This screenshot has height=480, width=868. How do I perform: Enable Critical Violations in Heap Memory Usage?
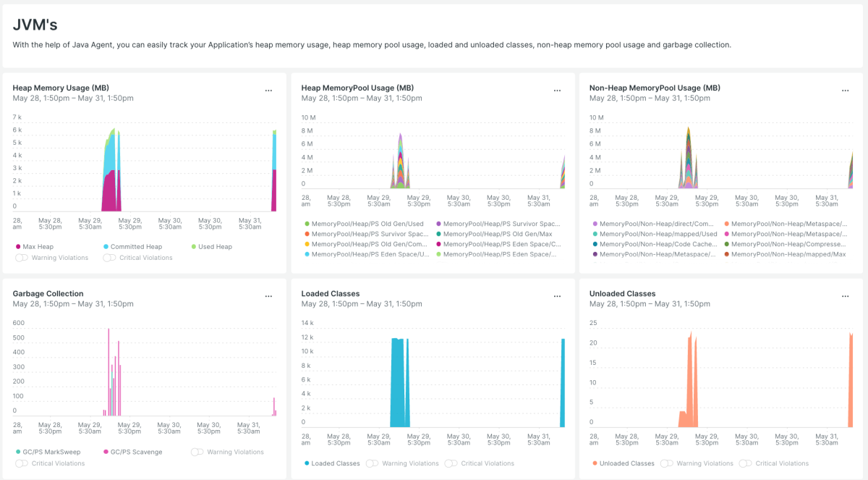[109, 258]
